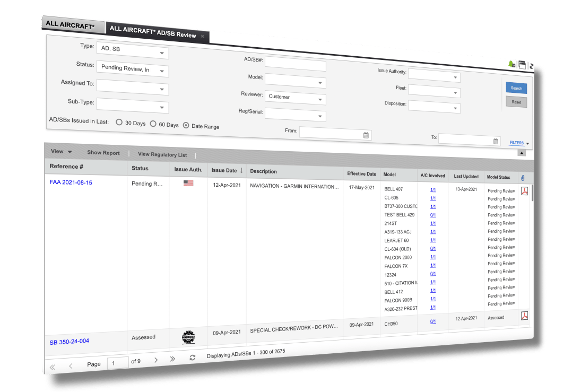The width and height of the screenshot is (572, 392).
Task: Switch to the ALL AIRCRAFT* tab
Action: coord(70,24)
